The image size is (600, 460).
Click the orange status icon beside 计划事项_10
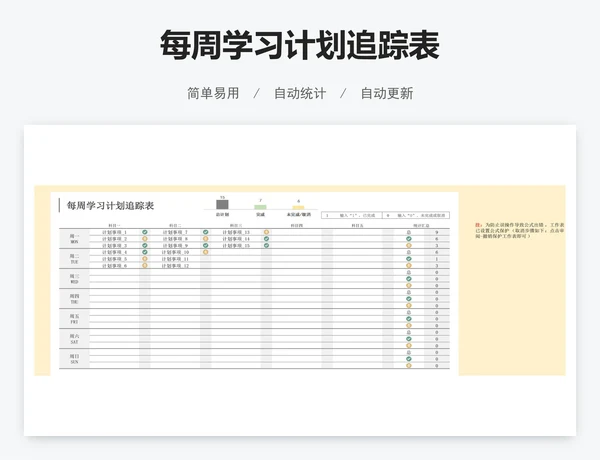205,252
